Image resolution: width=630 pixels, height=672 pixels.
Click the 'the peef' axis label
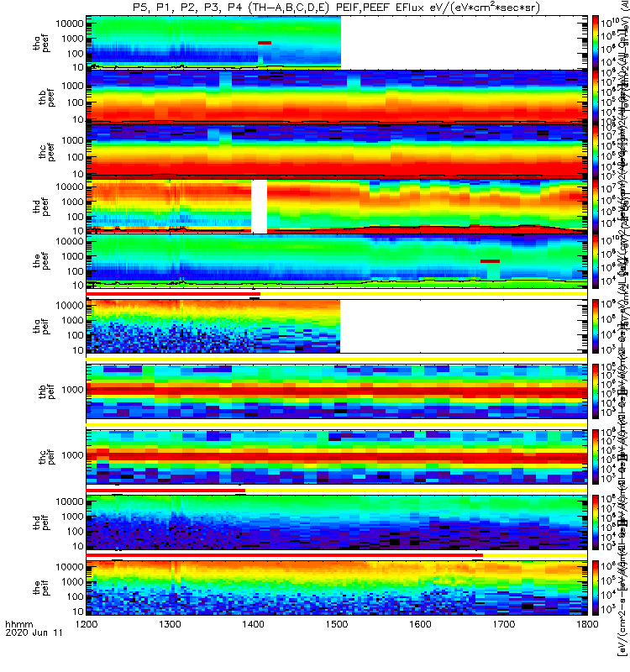pyautogui.click(x=41, y=261)
